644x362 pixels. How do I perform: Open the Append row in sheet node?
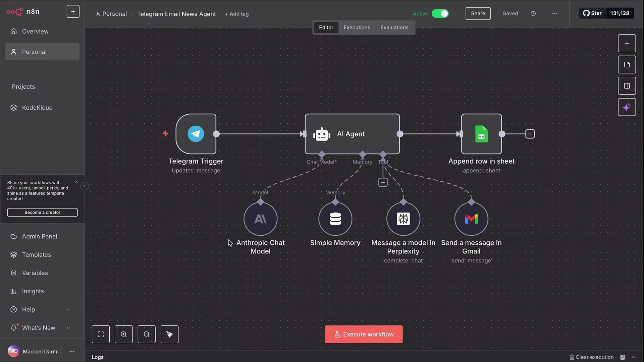(x=481, y=134)
